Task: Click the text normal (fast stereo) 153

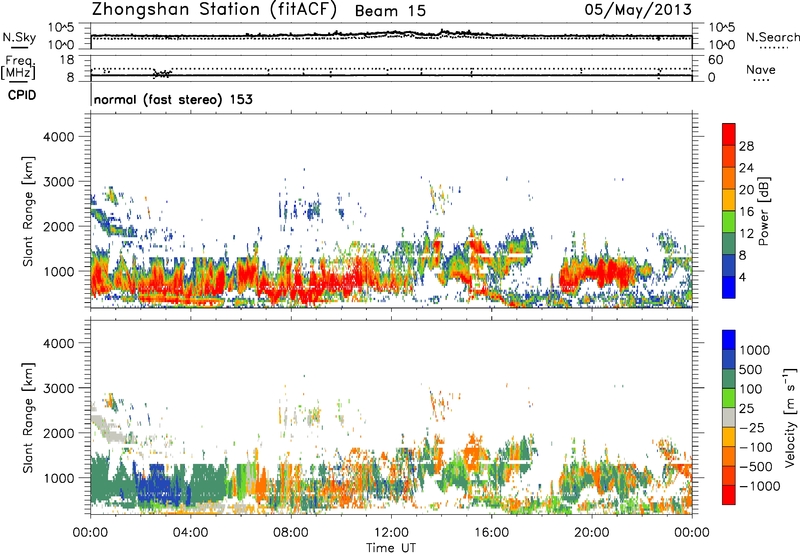Action: click(x=173, y=99)
